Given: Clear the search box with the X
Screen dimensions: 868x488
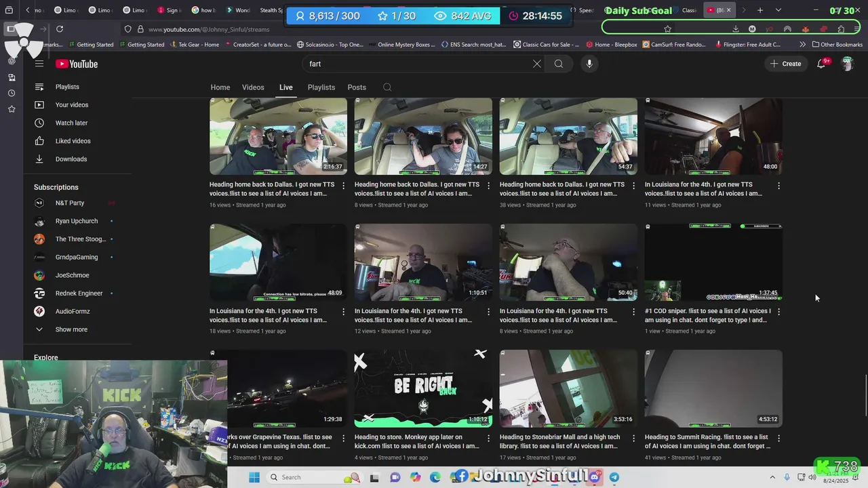Looking at the screenshot, I should pyautogui.click(x=536, y=64).
